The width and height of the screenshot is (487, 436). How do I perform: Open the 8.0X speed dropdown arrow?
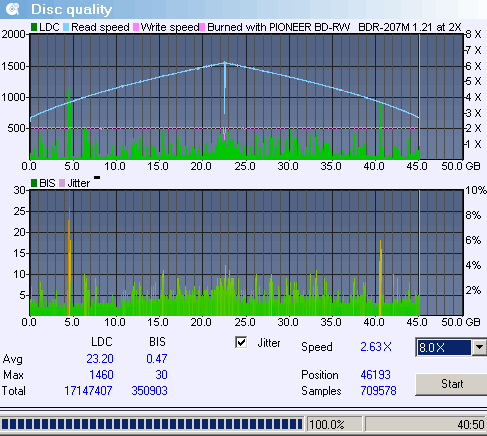pos(479,347)
